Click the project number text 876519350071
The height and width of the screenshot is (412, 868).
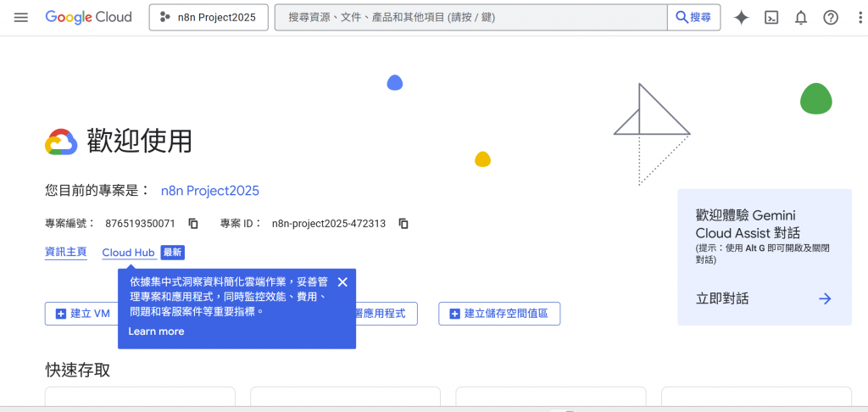point(140,224)
